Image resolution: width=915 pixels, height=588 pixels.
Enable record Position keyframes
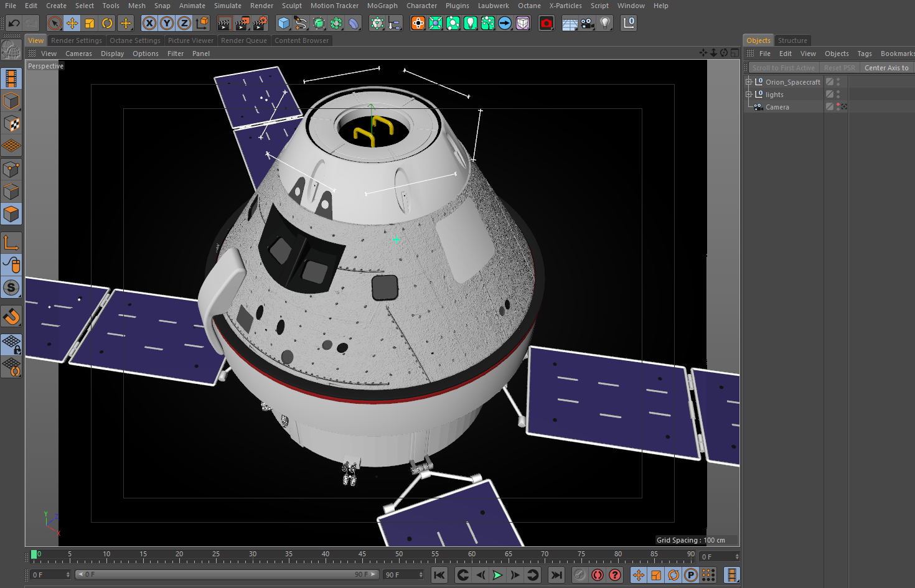638,575
